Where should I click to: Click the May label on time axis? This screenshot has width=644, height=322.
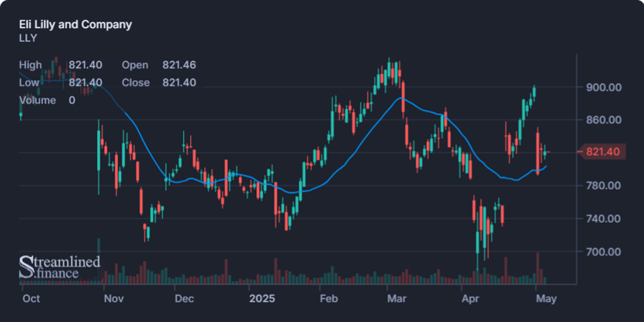pyautogui.click(x=546, y=298)
